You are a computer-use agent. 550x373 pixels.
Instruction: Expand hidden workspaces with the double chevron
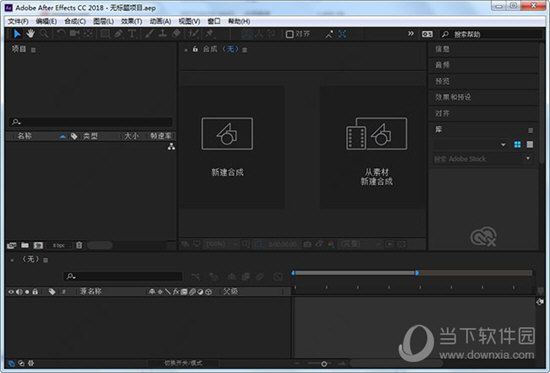click(411, 34)
